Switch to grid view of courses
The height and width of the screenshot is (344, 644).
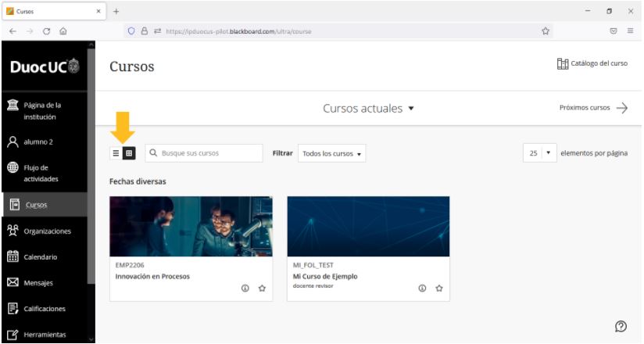point(129,153)
